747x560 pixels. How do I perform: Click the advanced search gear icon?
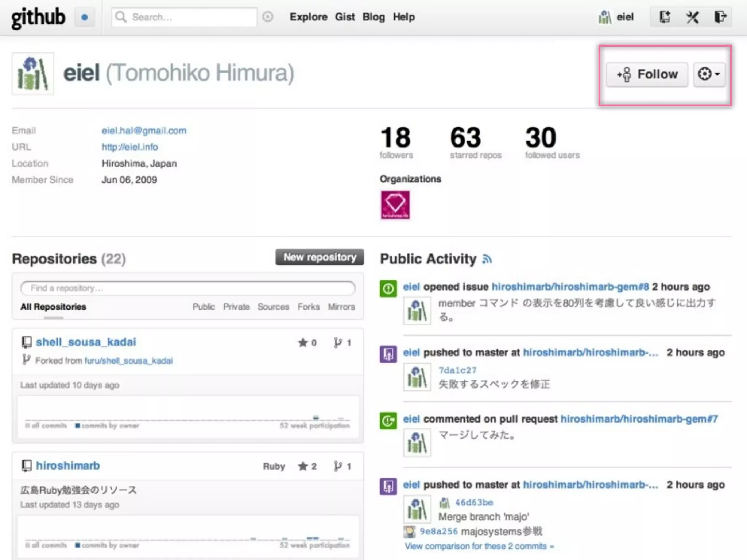point(268,17)
